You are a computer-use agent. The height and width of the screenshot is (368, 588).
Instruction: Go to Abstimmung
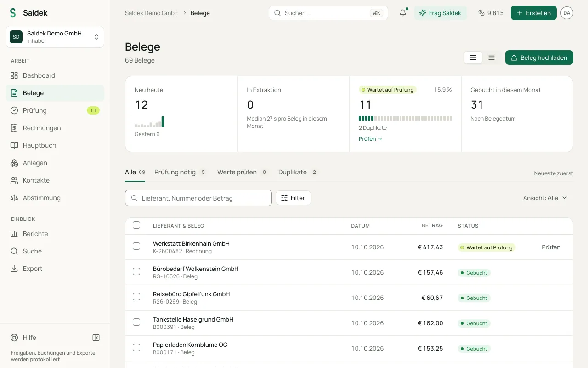pos(55,198)
